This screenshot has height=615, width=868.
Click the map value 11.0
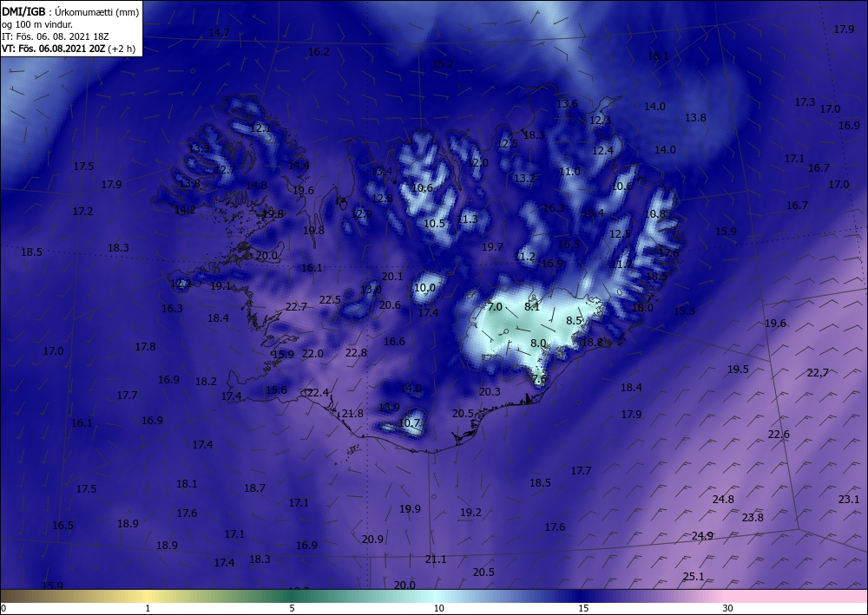pyautogui.click(x=569, y=172)
